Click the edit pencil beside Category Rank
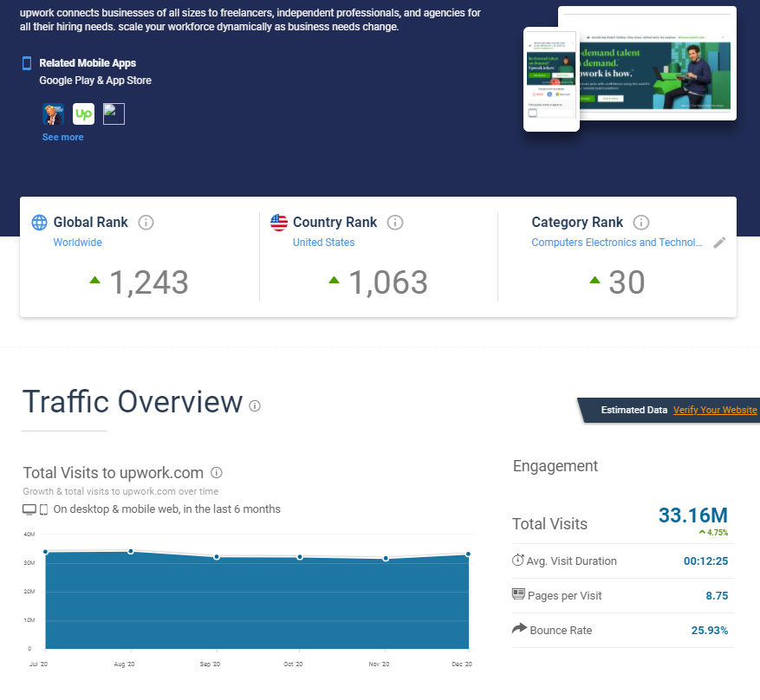 pos(719,243)
